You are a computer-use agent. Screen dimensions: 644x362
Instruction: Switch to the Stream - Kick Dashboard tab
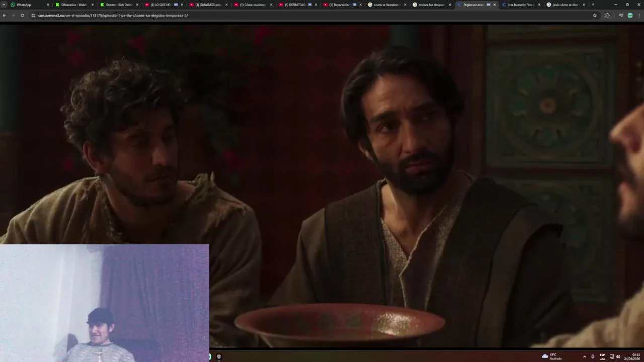point(119,5)
